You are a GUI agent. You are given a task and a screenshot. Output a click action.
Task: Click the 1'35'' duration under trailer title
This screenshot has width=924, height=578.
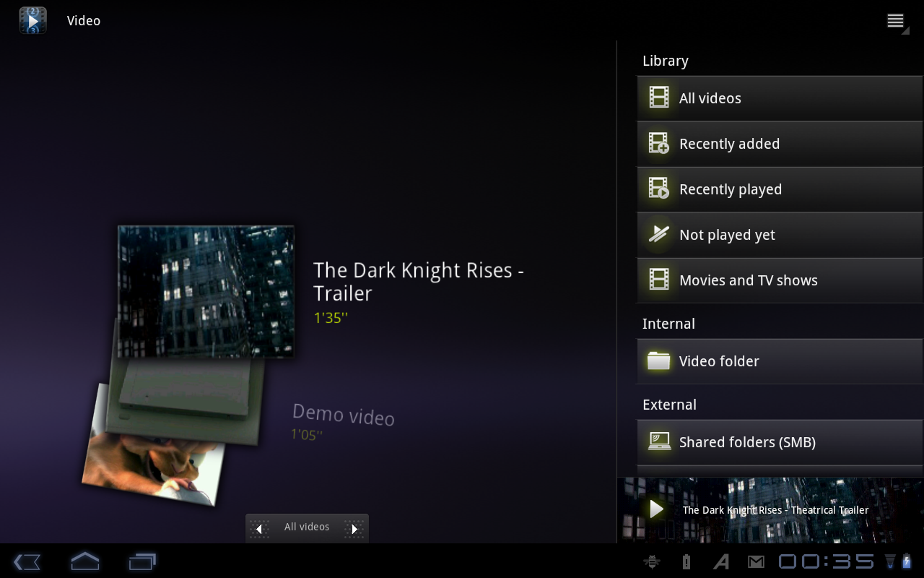(331, 318)
